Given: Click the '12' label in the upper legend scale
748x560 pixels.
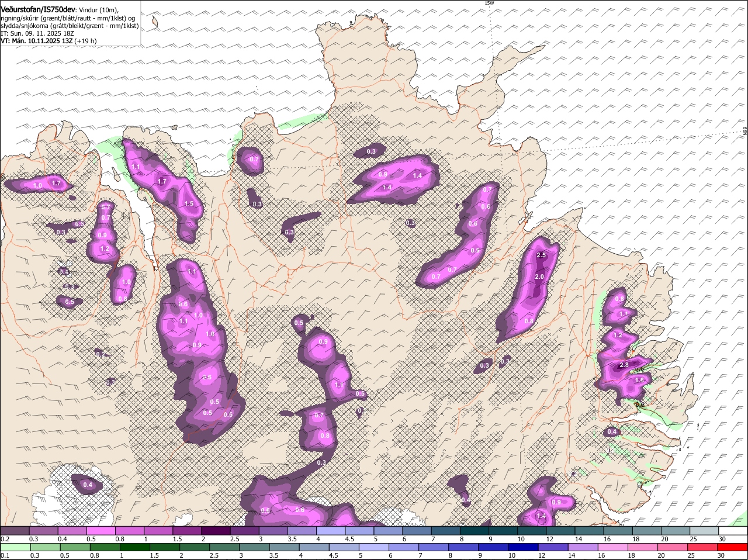Looking at the screenshot, I should point(549,539).
